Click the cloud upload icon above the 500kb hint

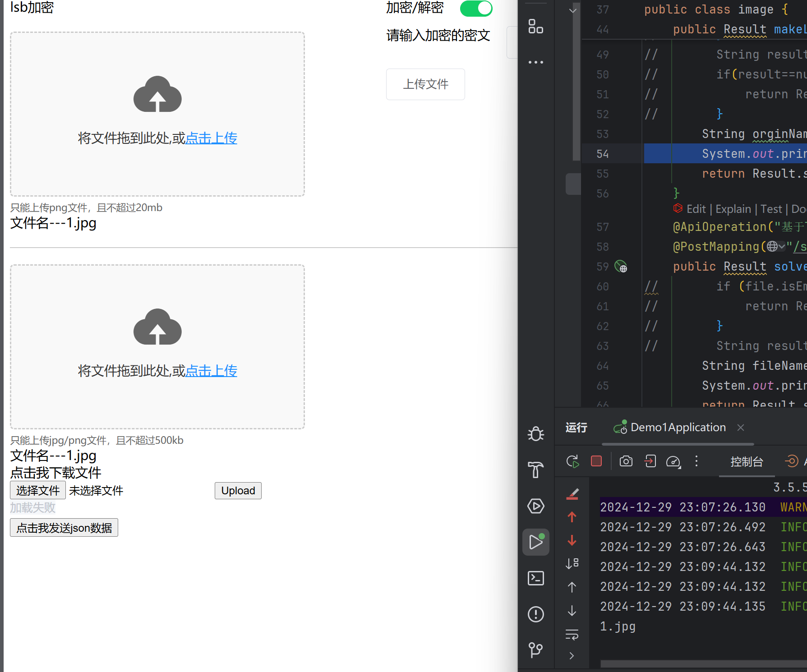157,327
